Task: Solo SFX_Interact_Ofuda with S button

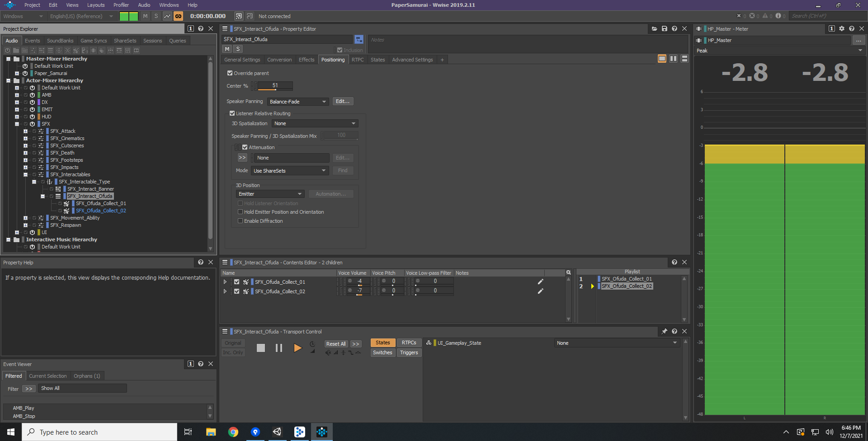Action: pyautogui.click(x=238, y=49)
